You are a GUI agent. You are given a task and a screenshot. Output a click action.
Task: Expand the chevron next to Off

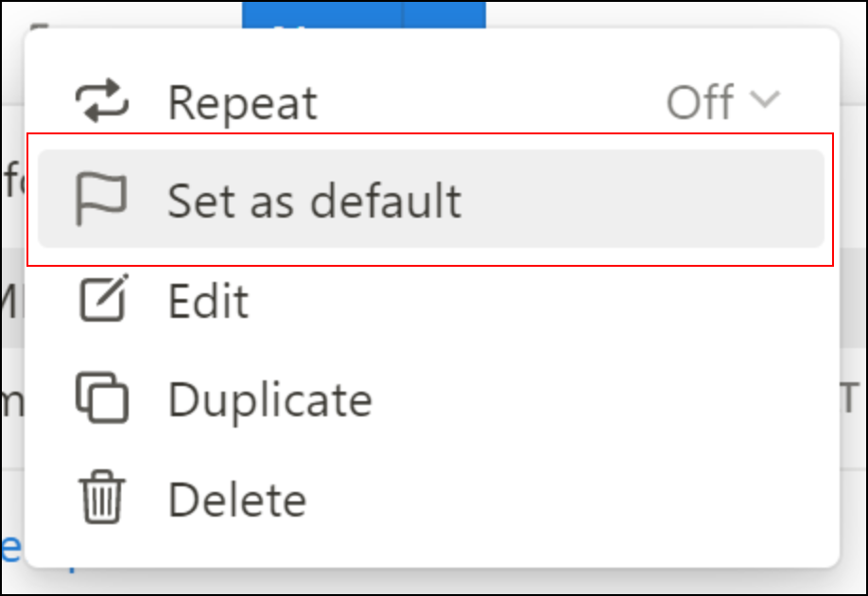pyautogui.click(x=765, y=99)
